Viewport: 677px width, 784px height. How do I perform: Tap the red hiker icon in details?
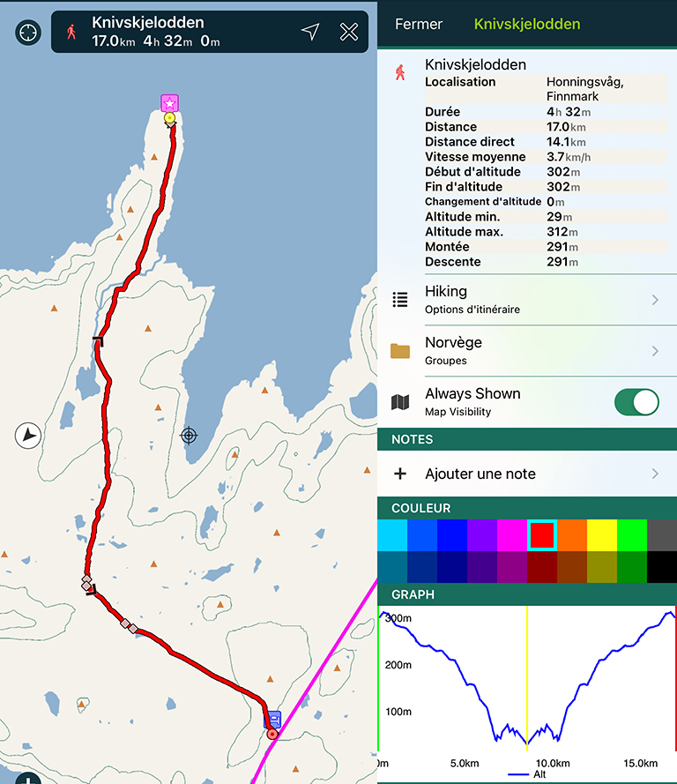pos(401,72)
